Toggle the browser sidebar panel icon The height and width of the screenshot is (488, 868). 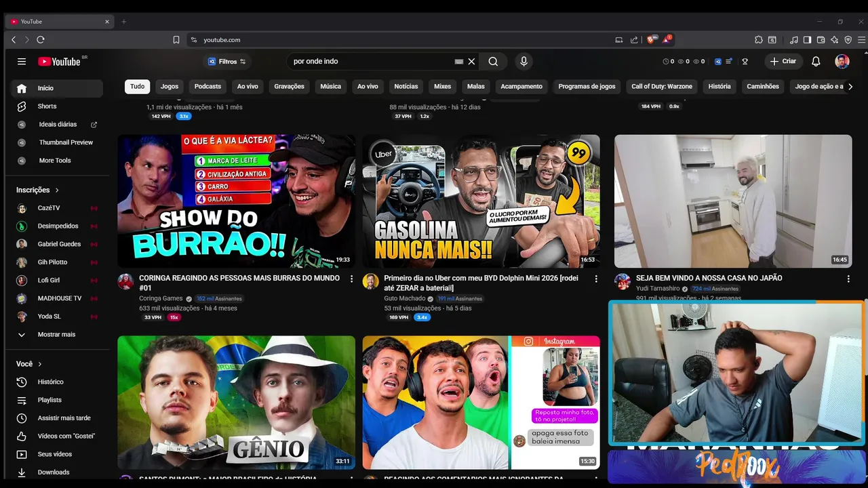[807, 40]
